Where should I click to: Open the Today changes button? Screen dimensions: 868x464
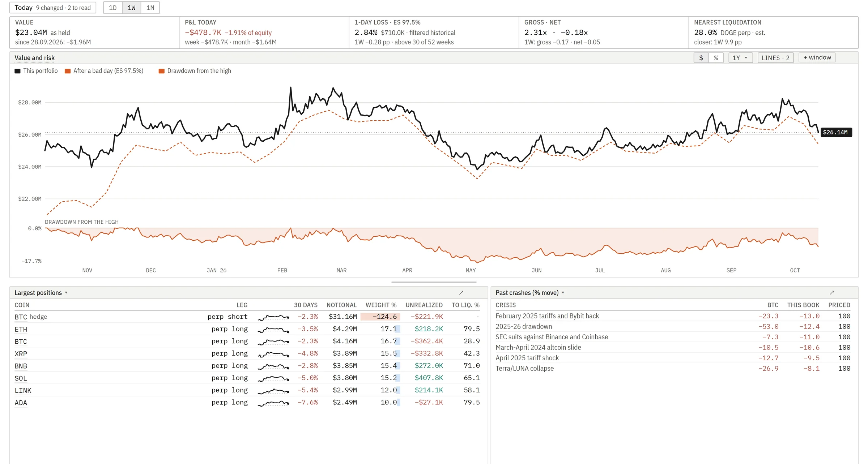pyautogui.click(x=53, y=8)
